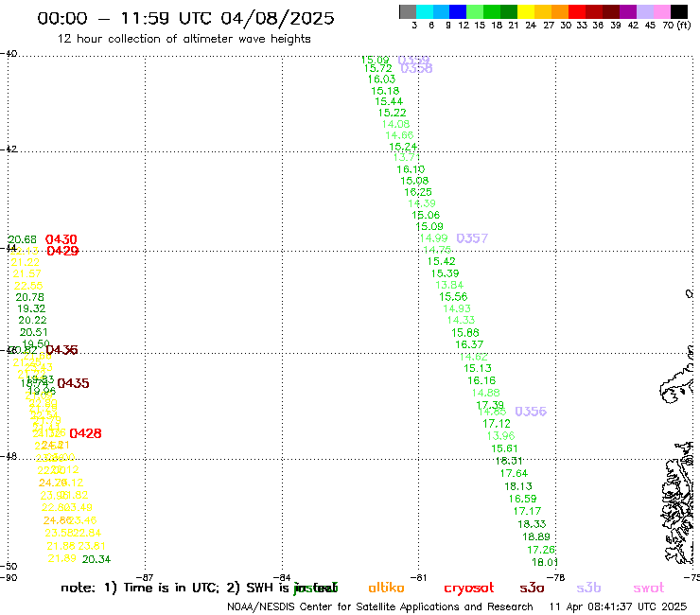Image resolution: width=700 pixels, height=615 pixels.
Task: Click the wave height value 14.99
Action: click(433, 238)
